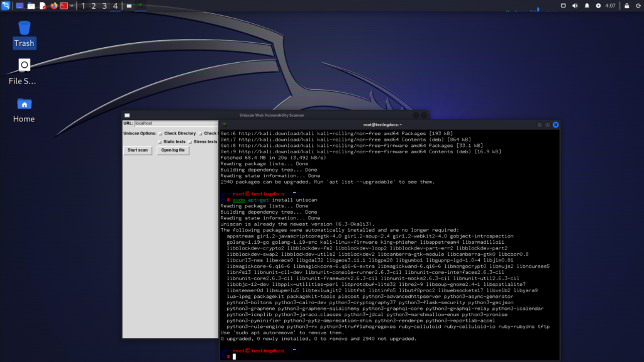
Task: Click the red recorder icon in the taskbar
Action: pos(64,6)
